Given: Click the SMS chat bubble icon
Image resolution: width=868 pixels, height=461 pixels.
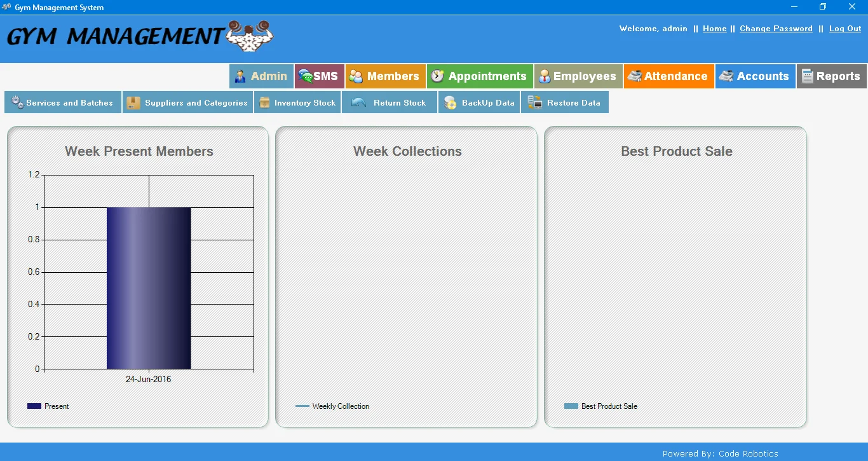Looking at the screenshot, I should tap(306, 76).
